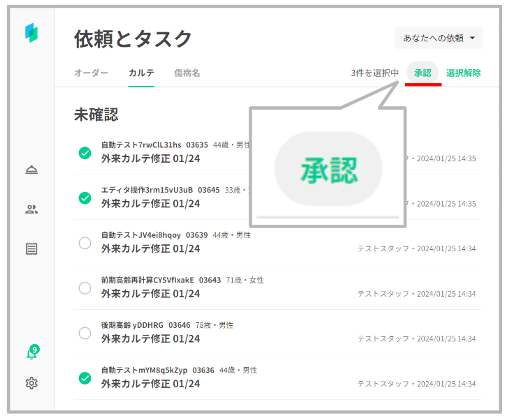
Task: Click the app logo in sidebar
Action: [x=31, y=33]
